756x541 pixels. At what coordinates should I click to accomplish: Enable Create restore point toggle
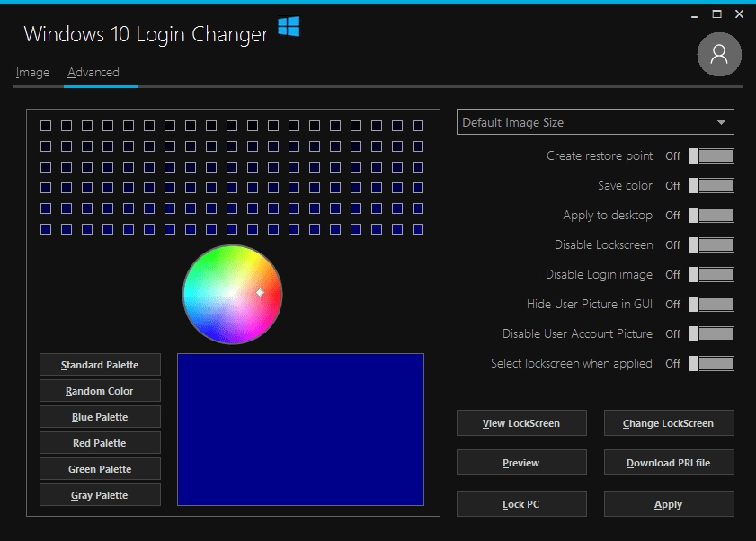pyautogui.click(x=712, y=156)
